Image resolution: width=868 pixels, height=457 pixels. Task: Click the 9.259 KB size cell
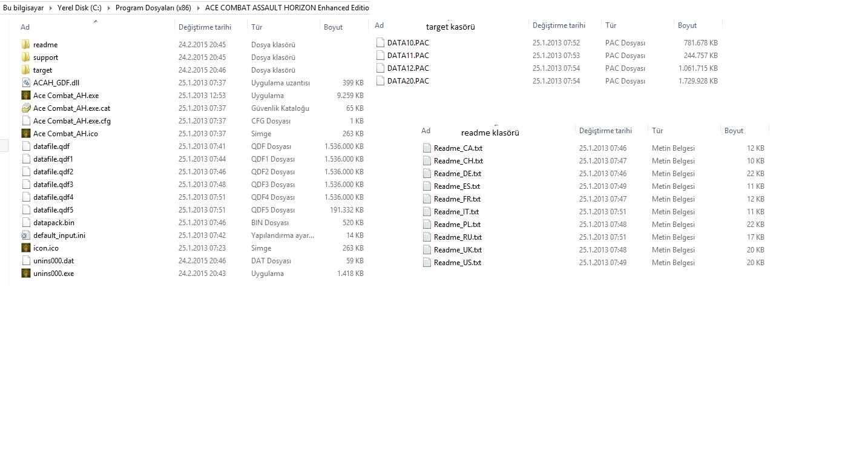pos(350,96)
